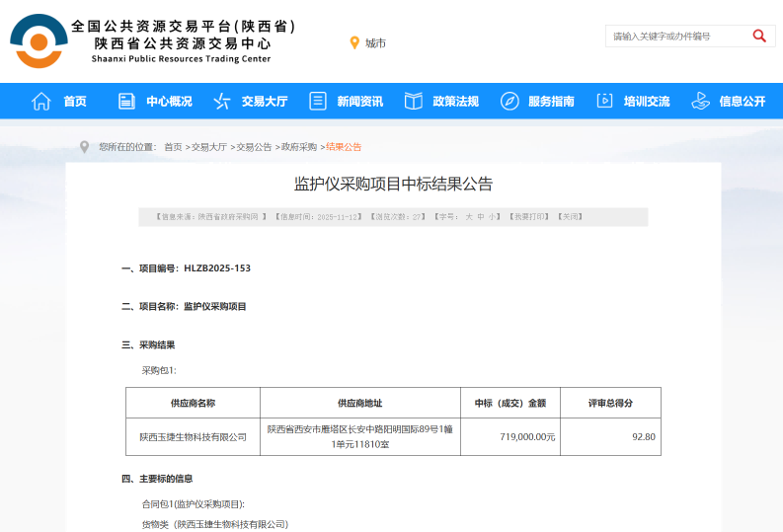Focus the keyword search input field
This screenshot has height=532, width=783.
pyautogui.click(x=677, y=36)
